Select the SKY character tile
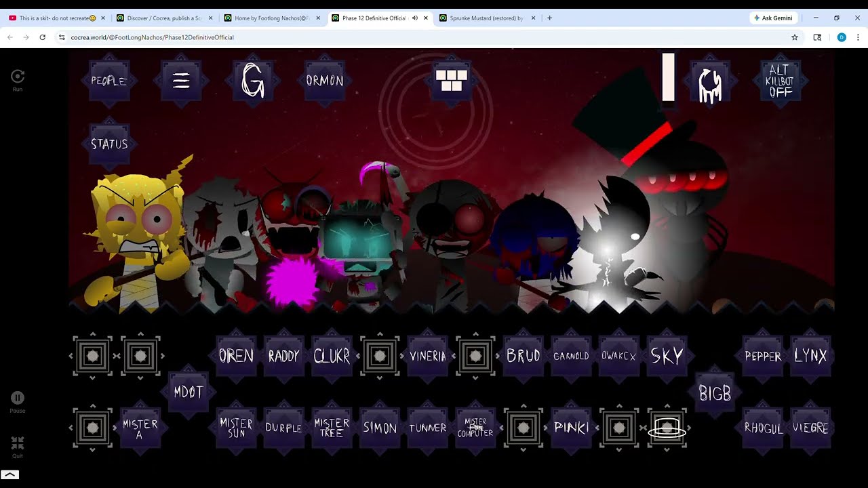The height and width of the screenshot is (488, 868). pos(667,356)
